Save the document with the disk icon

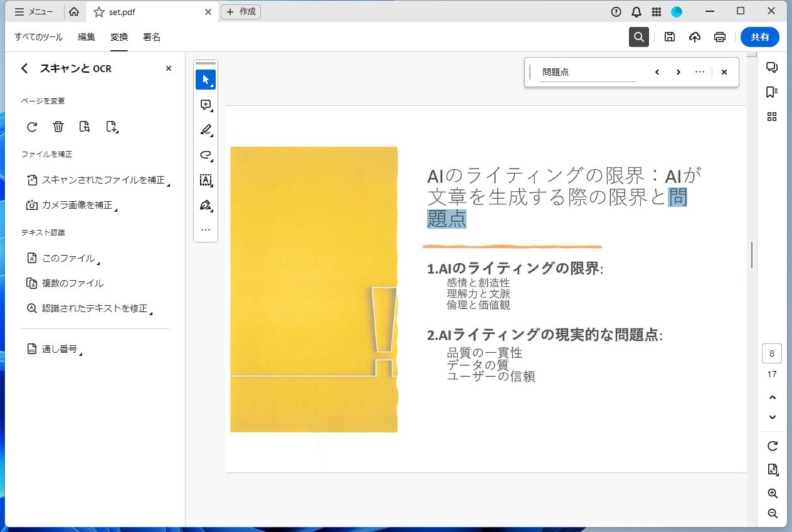coord(669,37)
